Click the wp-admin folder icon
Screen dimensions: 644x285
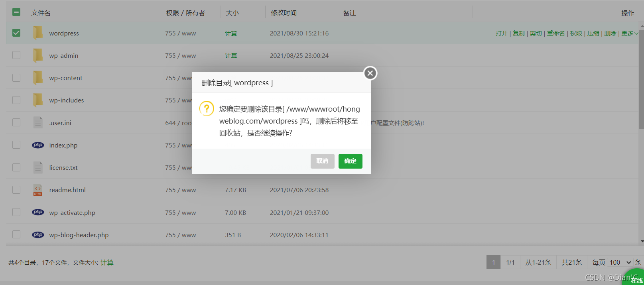[x=38, y=55]
